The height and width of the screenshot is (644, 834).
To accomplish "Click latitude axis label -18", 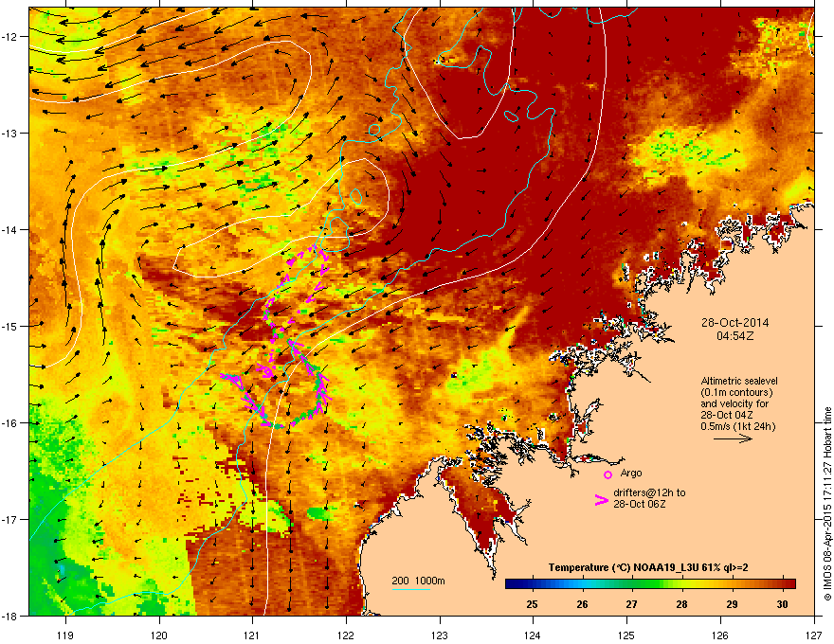I will point(9,616).
